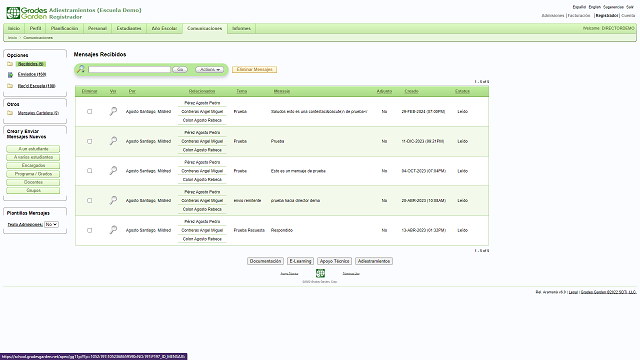
Task: Sort by the Estatus column header
Action: [x=462, y=91]
